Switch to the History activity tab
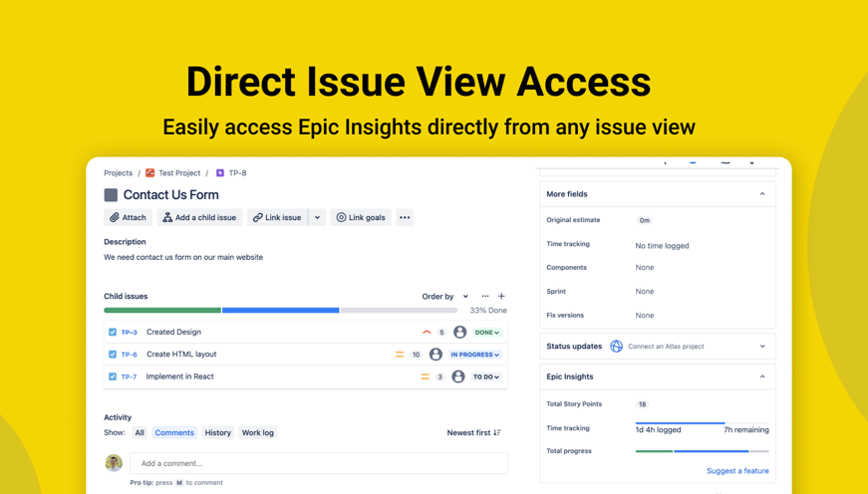Screen dimensions: 868x494 217,432
